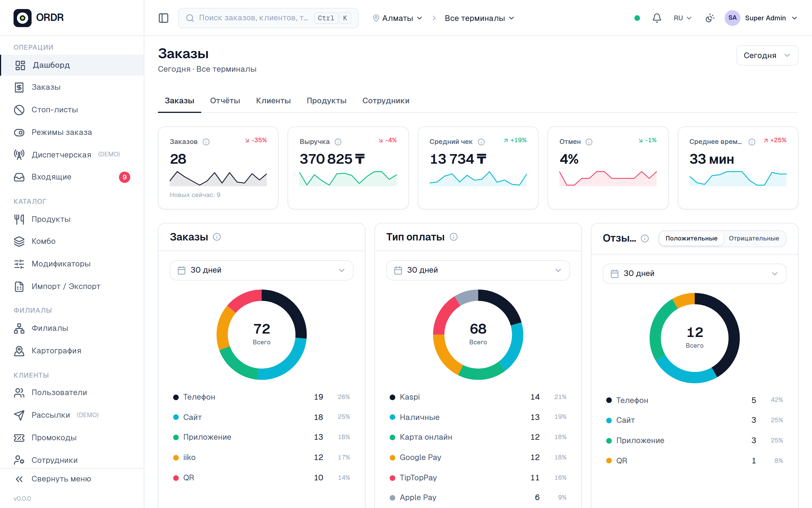Click info icon beside Заказы chart title

click(x=217, y=237)
